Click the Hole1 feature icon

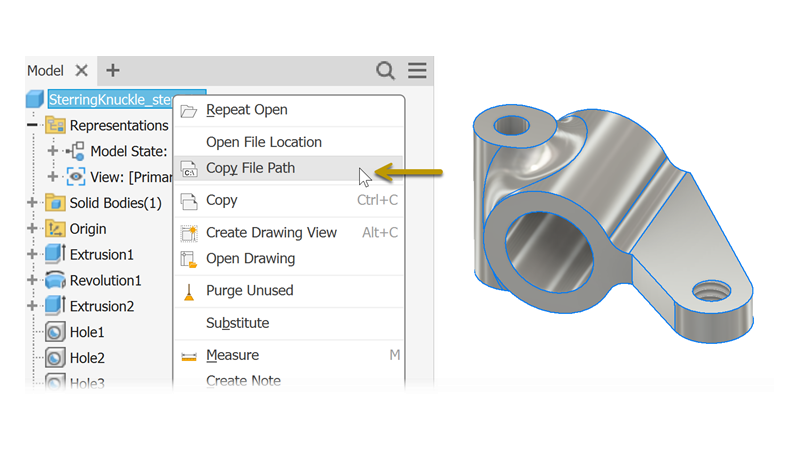pyautogui.click(x=55, y=332)
